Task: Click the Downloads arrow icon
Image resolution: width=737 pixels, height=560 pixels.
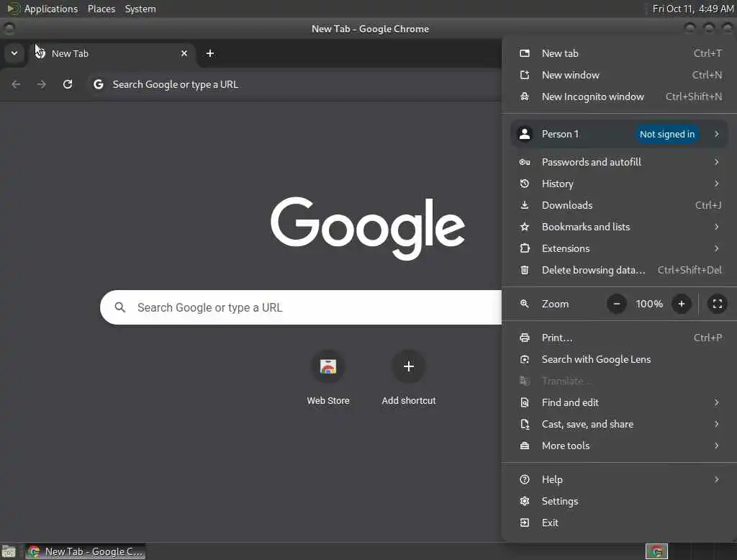Action: pos(525,205)
